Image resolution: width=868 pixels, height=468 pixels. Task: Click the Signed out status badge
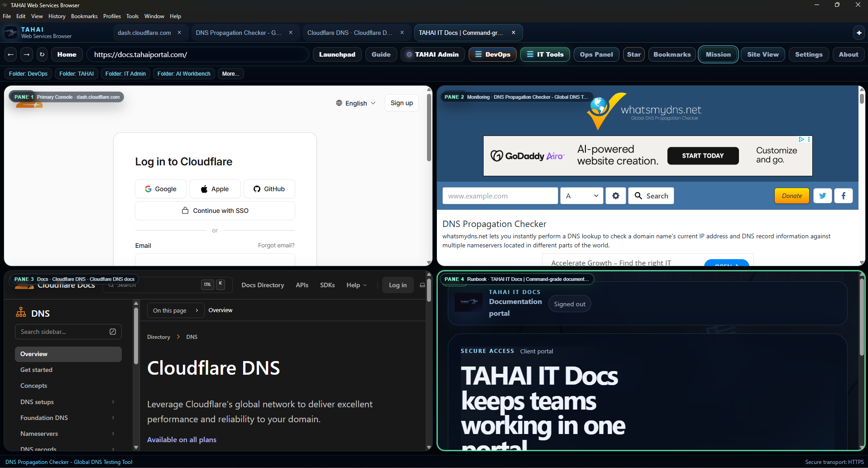point(570,304)
